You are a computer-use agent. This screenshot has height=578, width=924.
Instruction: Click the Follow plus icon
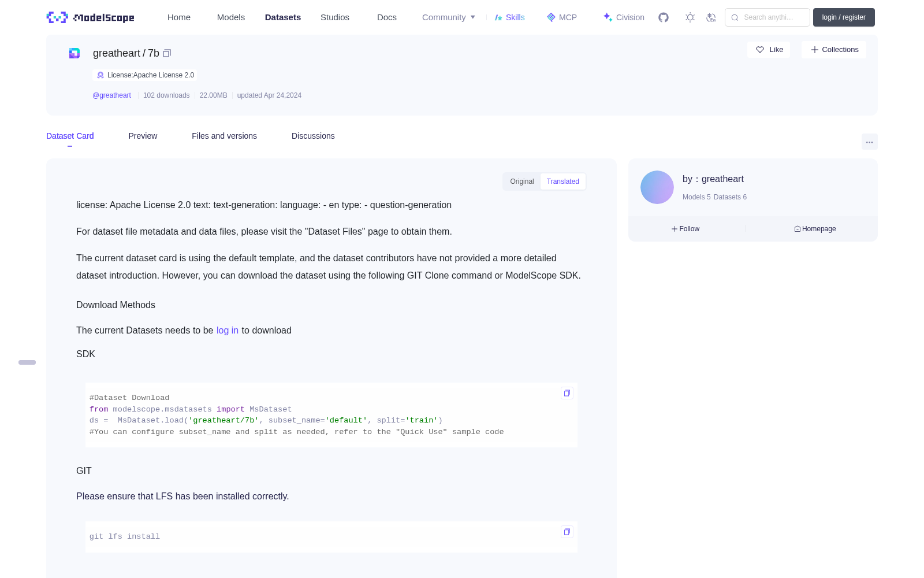[x=674, y=229]
